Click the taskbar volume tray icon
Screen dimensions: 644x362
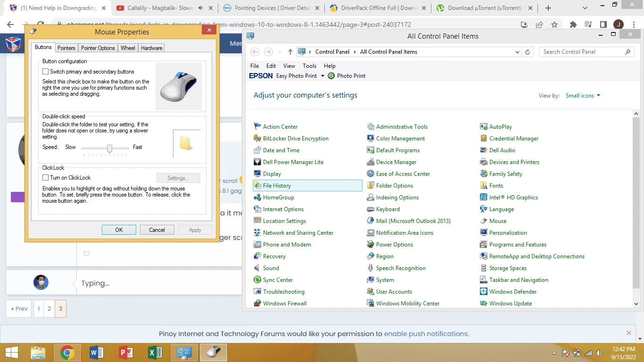pyautogui.click(x=599, y=353)
